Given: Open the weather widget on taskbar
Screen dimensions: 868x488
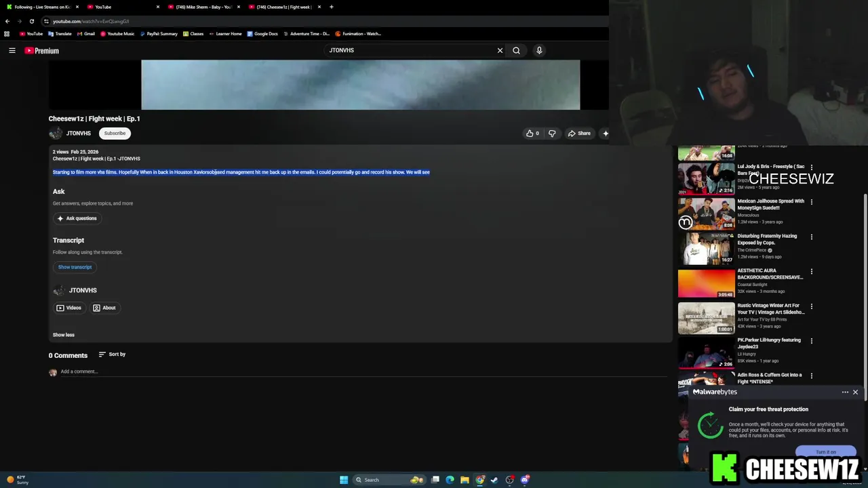Looking at the screenshot, I should (x=16, y=480).
